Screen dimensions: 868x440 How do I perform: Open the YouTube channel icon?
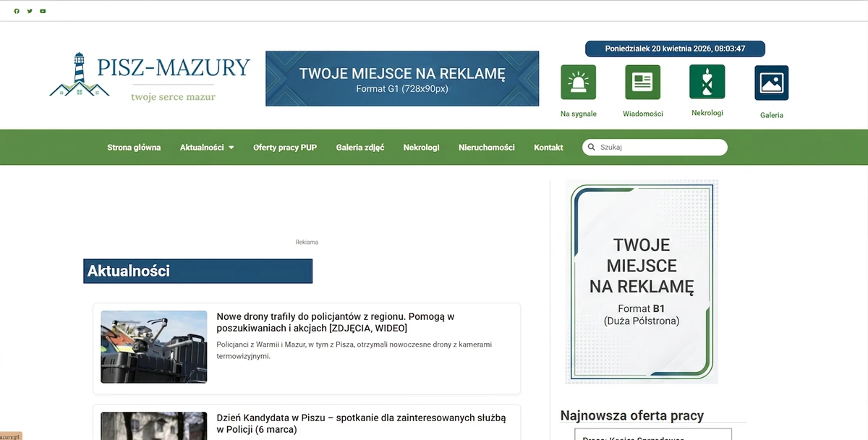(x=43, y=11)
